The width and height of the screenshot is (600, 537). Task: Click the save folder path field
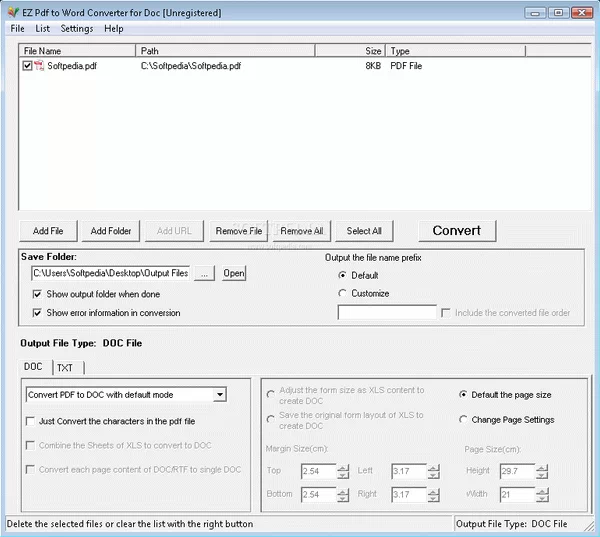[x=109, y=273]
